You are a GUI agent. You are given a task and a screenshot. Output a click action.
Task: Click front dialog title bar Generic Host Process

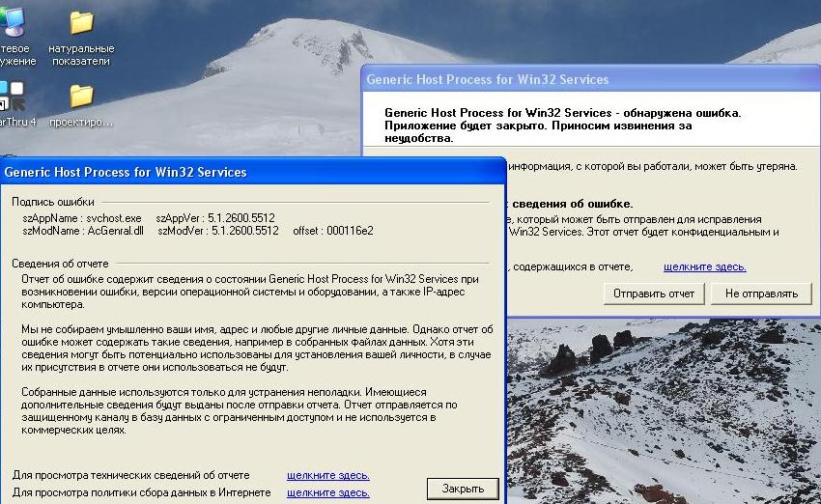[253, 172]
